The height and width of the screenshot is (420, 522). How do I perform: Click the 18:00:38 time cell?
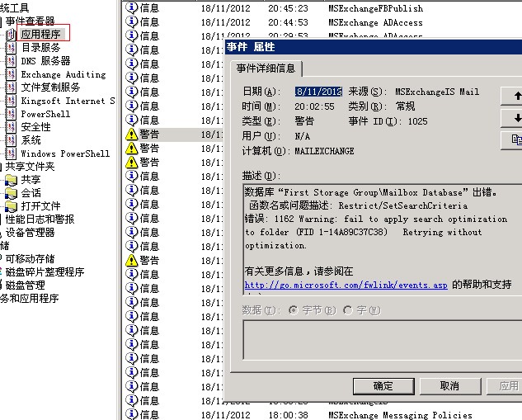coord(288,415)
